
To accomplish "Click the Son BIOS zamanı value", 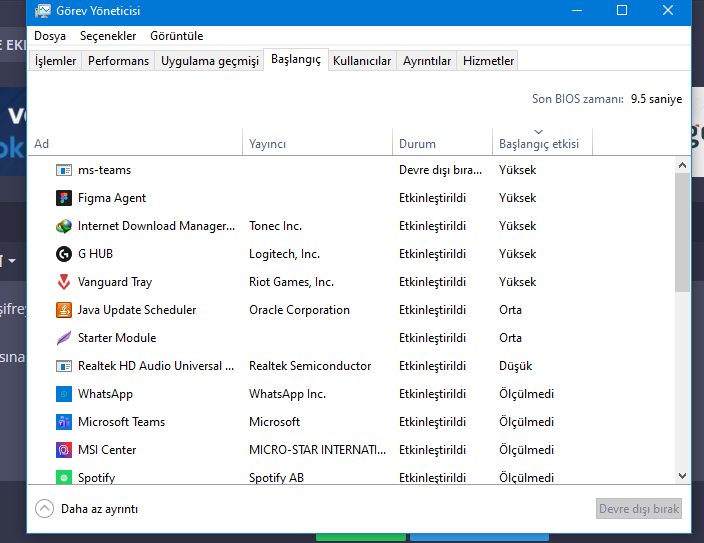I will [x=656, y=99].
